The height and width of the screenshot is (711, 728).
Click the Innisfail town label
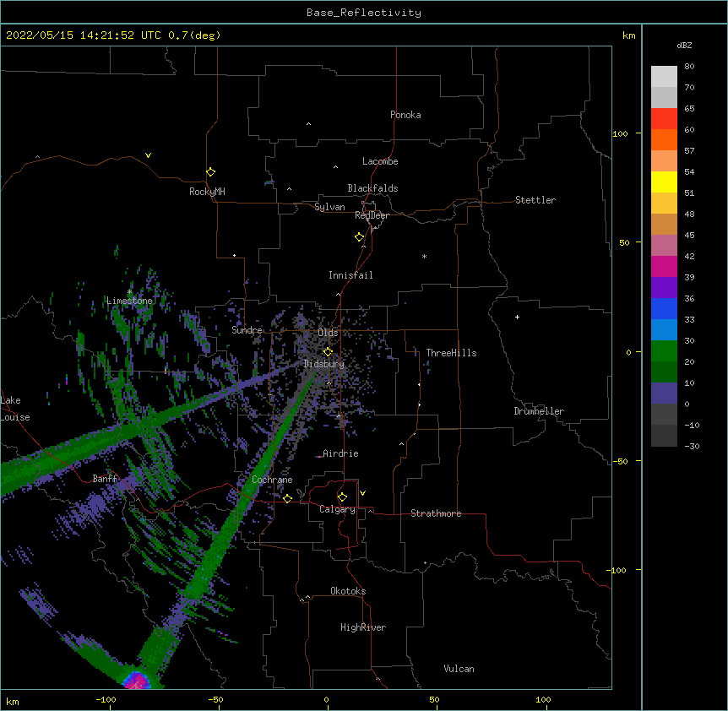click(350, 275)
